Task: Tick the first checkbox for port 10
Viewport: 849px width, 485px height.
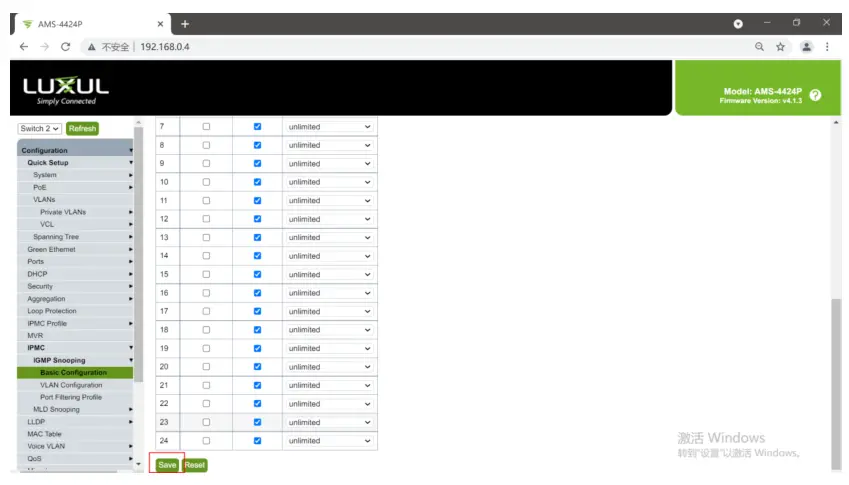Action: click(206, 182)
